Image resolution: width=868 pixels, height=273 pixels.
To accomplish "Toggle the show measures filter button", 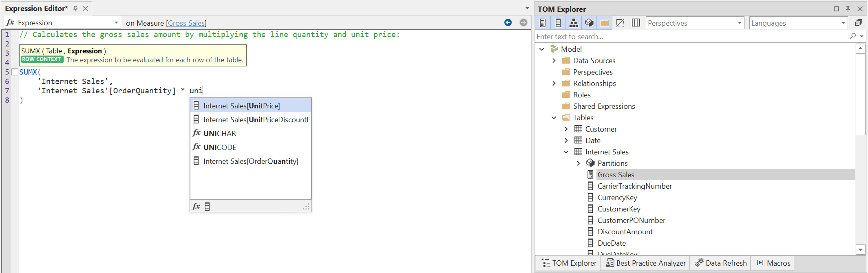I will tap(543, 23).
